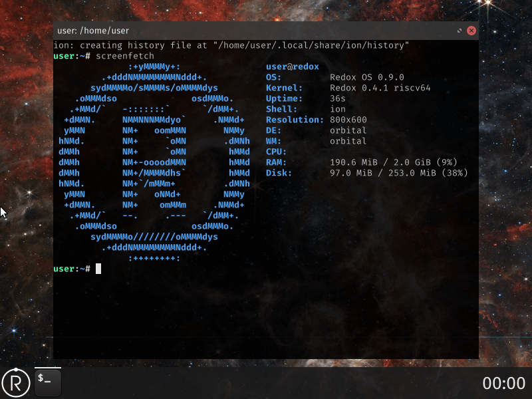Click the Disk usage value line
The image size is (532, 399).
pos(399,173)
